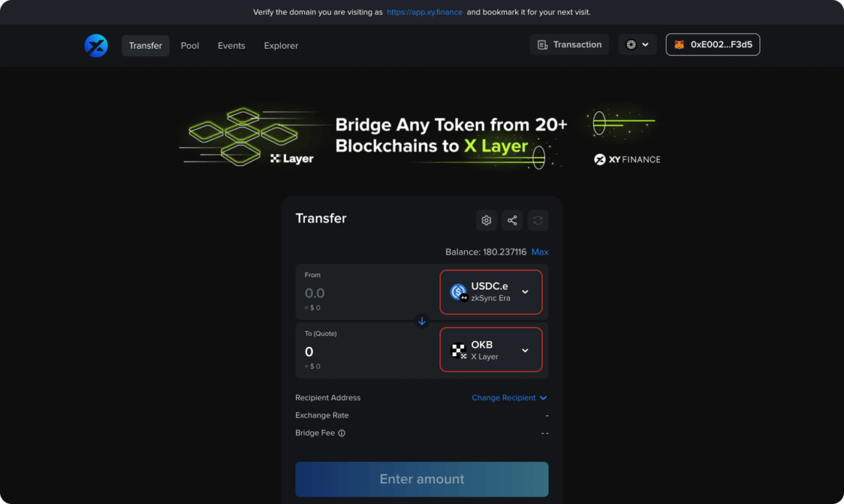Click the share icon on the Transfer card
The width and height of the screenshot is (844, 504).
click(x=511, y=220)
